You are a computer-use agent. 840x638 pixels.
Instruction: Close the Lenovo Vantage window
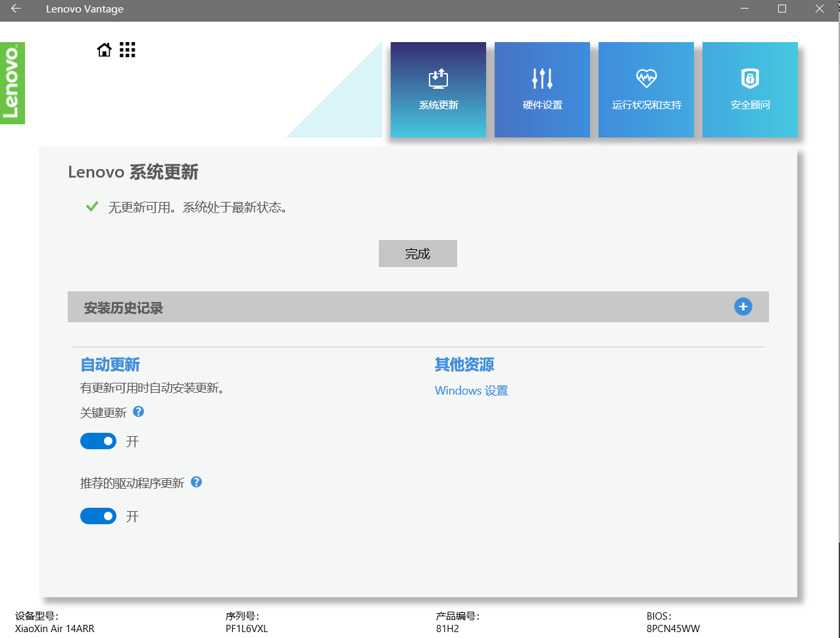pos(820,9)
